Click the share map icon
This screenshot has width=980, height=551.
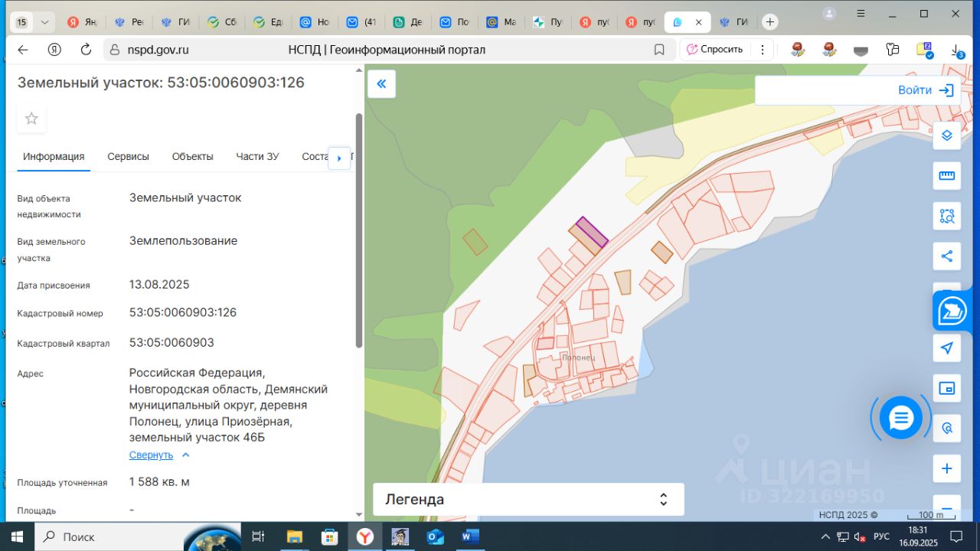point(947,256)
